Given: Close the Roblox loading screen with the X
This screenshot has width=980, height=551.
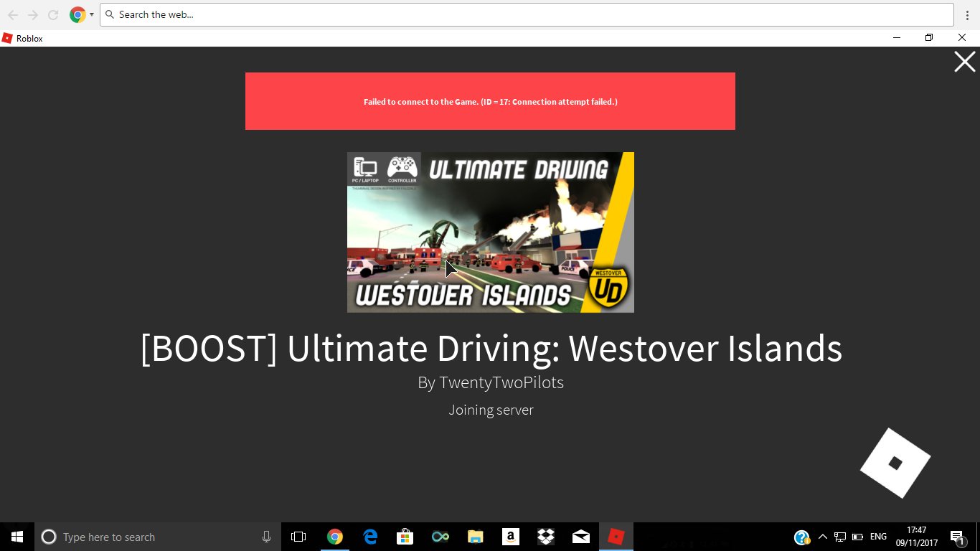Looking at the screenshot, I should click(x=964, y=62).
